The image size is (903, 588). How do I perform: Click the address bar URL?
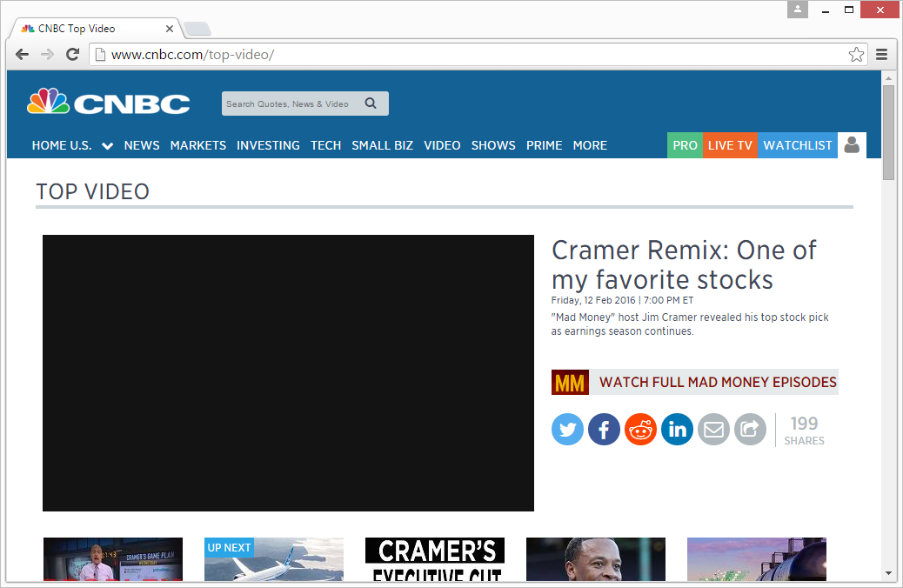(x=192, y=55)
